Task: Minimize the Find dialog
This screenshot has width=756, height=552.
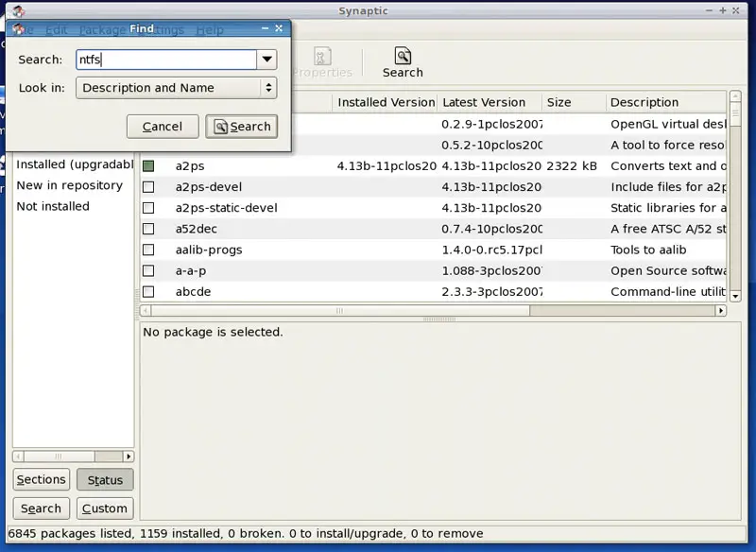Action: [265, 28]
